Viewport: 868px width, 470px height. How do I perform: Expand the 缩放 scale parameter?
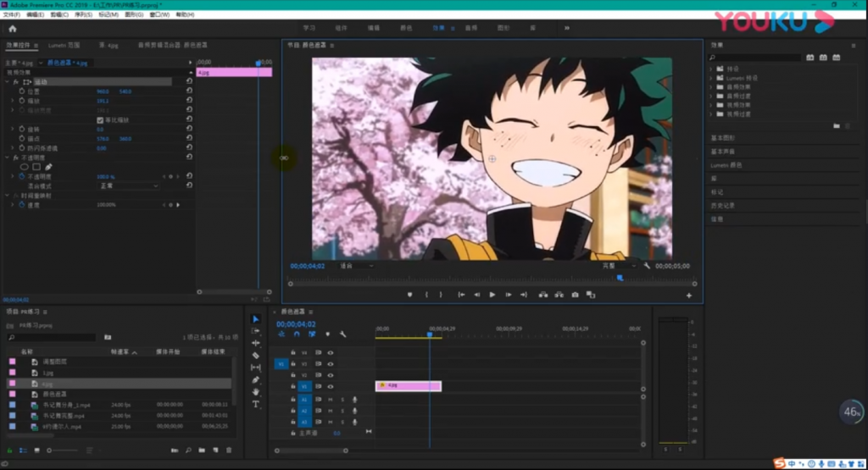pyautogui.click(x=13, y=101)
